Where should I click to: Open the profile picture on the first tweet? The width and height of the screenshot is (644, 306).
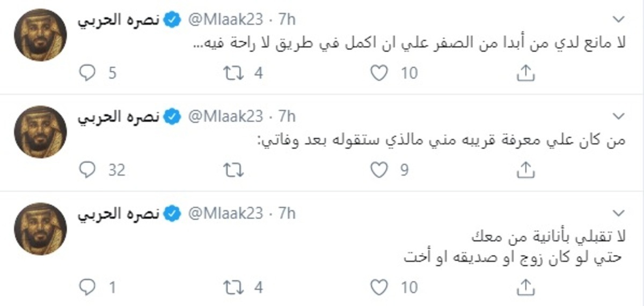tap(40, 35)
